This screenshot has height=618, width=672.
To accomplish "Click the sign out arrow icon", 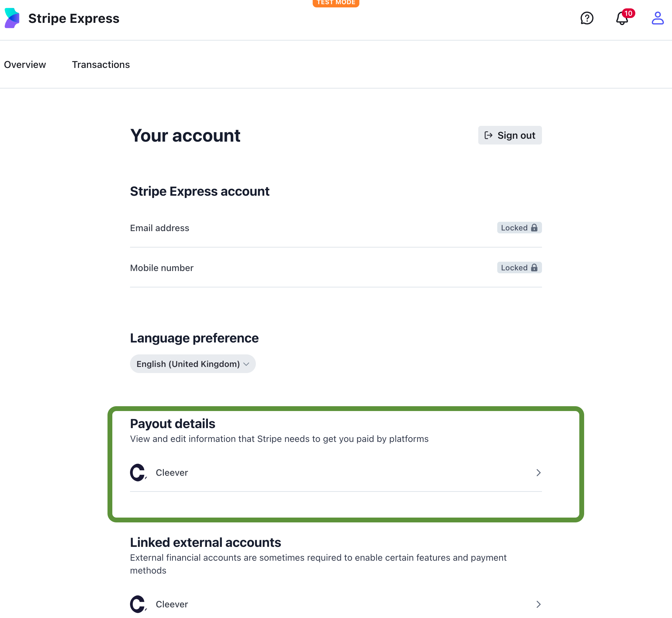I will [x=489, y=135].
